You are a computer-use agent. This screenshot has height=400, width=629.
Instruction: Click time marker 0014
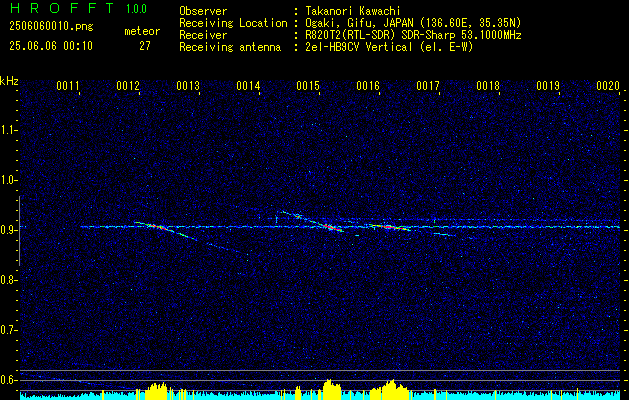coord(248,86)
